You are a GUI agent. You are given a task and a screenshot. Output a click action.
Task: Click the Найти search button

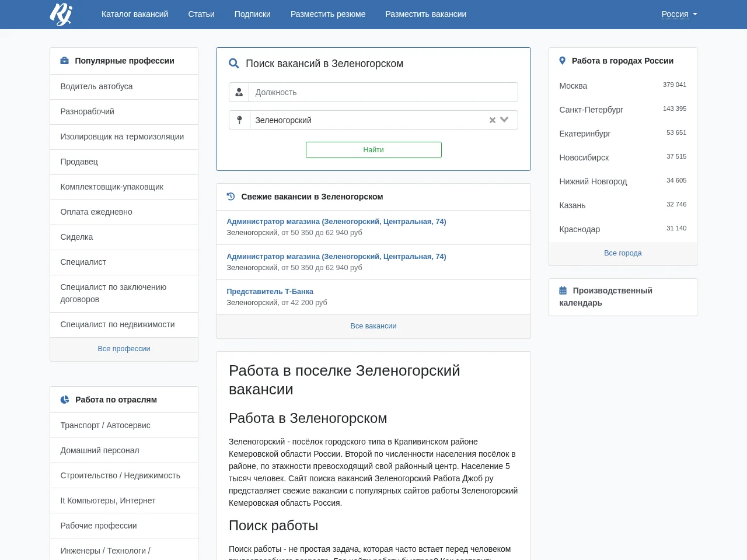373,150
